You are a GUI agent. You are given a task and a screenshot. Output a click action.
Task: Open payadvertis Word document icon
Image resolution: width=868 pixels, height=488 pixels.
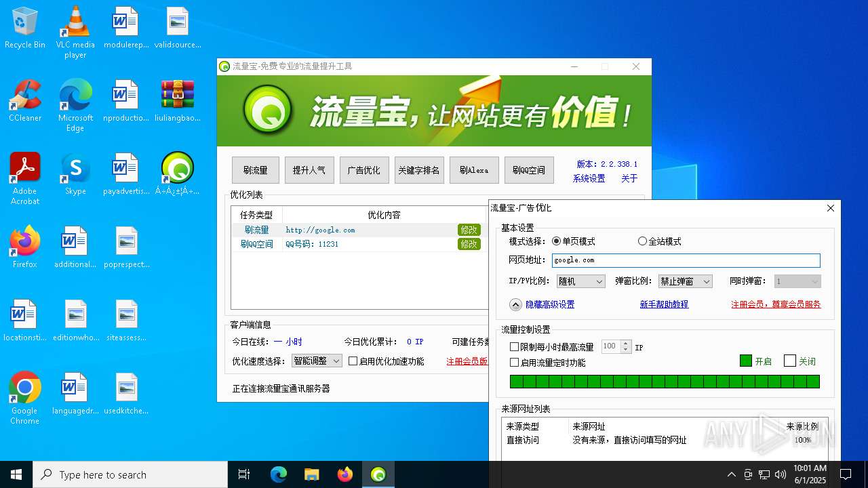126,174
